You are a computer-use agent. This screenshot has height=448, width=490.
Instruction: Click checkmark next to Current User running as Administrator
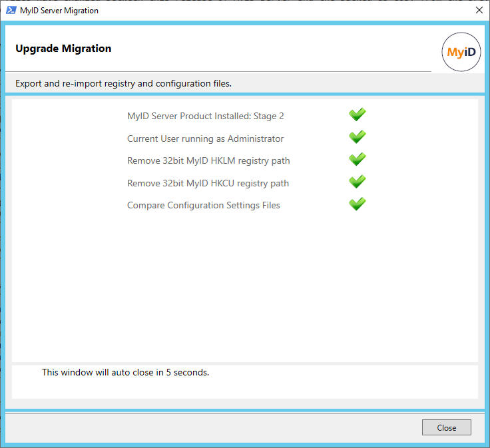point(358,137)
